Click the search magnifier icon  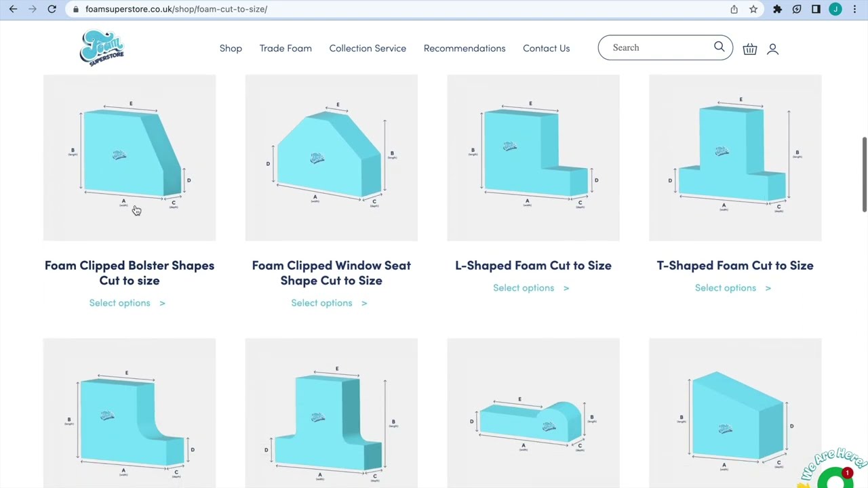coord(719,47)
